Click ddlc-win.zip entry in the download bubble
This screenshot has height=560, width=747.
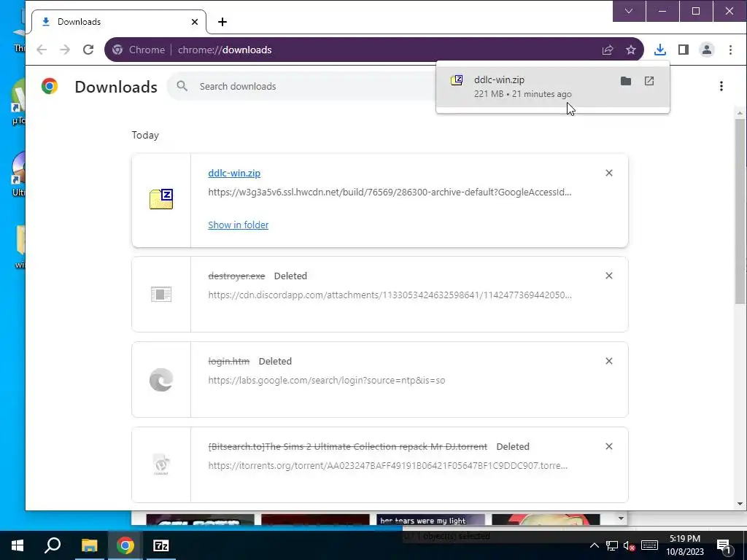point(553,87)
